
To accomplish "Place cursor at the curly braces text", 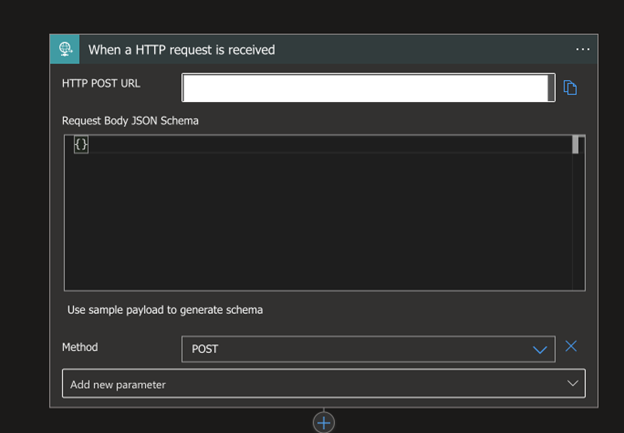I will pos(82,145).
